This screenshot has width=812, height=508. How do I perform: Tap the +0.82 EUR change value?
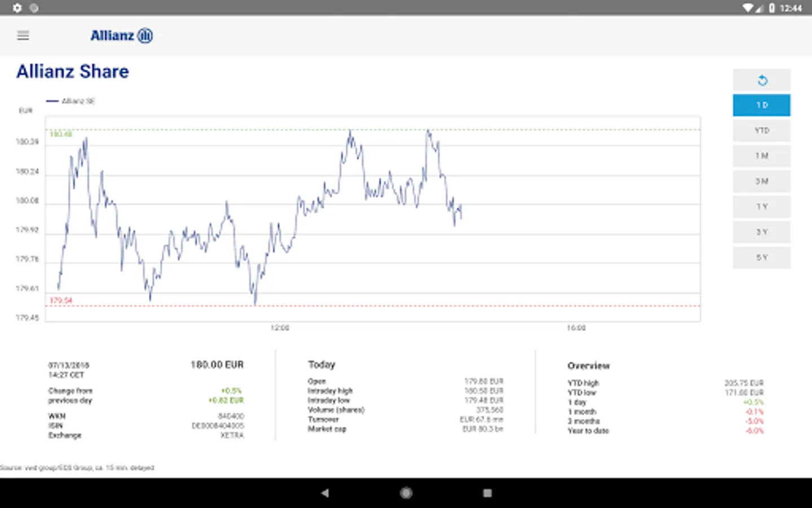tap(226, 400)
